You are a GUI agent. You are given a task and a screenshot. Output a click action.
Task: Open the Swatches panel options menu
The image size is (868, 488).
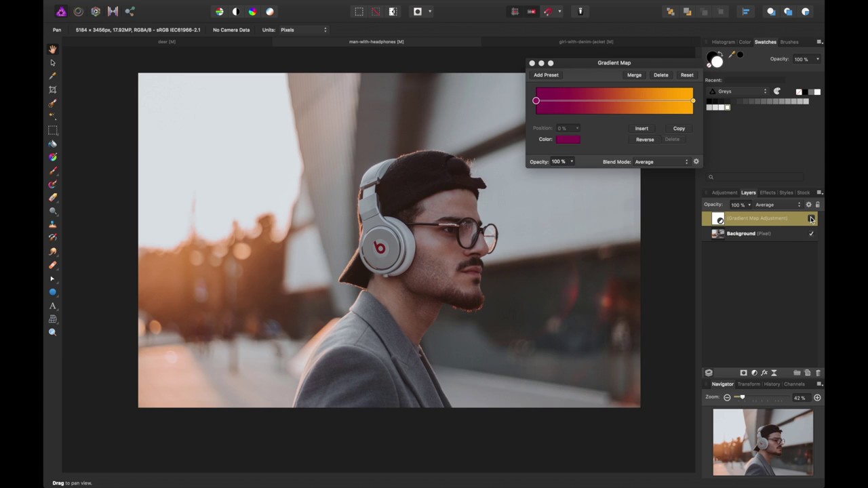click(x=819, y=42)
